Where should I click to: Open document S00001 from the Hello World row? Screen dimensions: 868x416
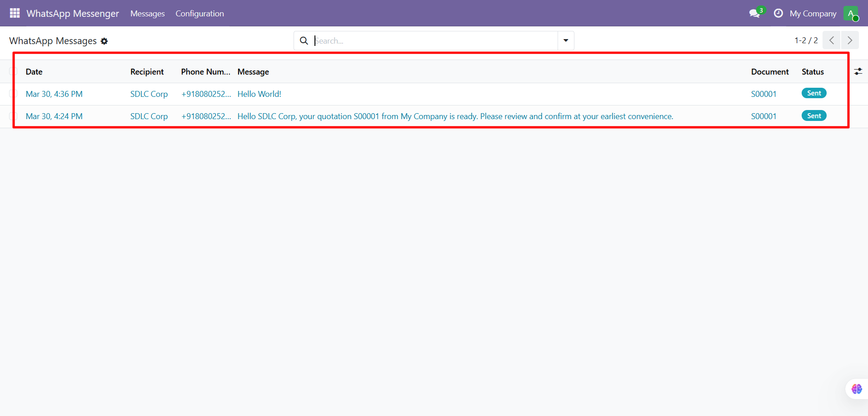(x=763, y=94)
